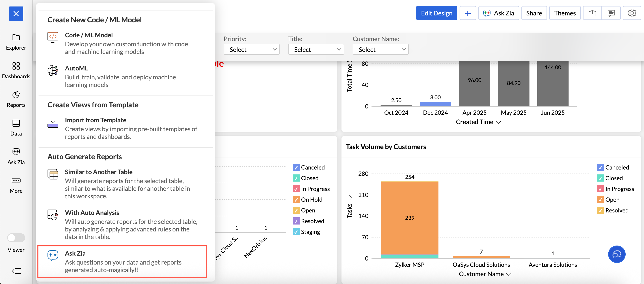
Task: Open the Priority select dropdown
Action: click(x=251, y=49)
